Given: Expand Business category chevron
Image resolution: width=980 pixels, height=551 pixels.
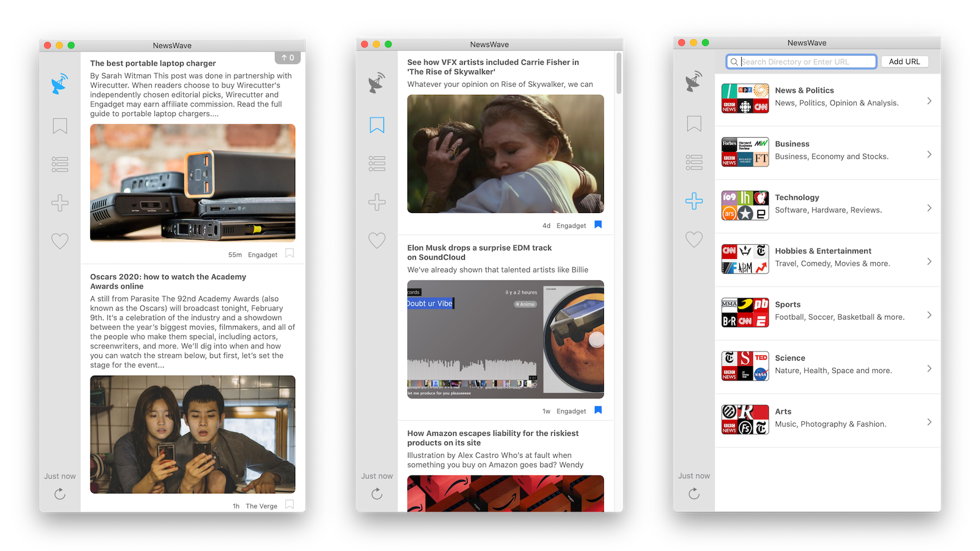Looking at the screenshot, I should pos(929,154).
